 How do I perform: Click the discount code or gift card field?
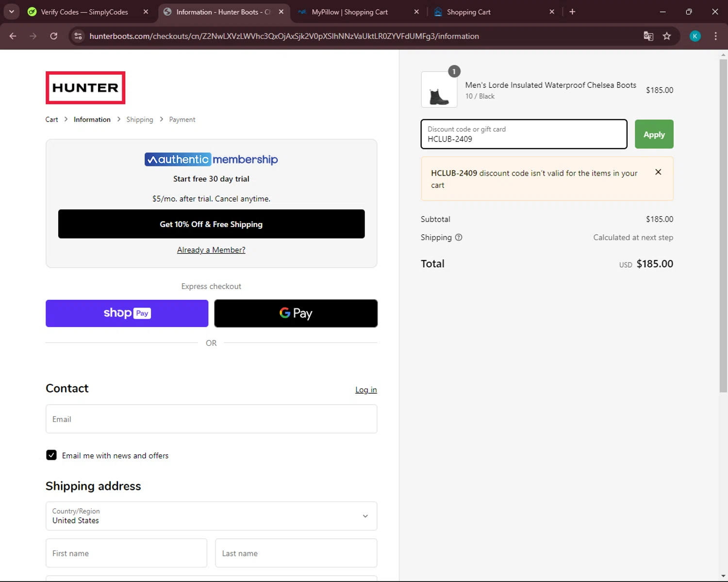tap(524, 134)
